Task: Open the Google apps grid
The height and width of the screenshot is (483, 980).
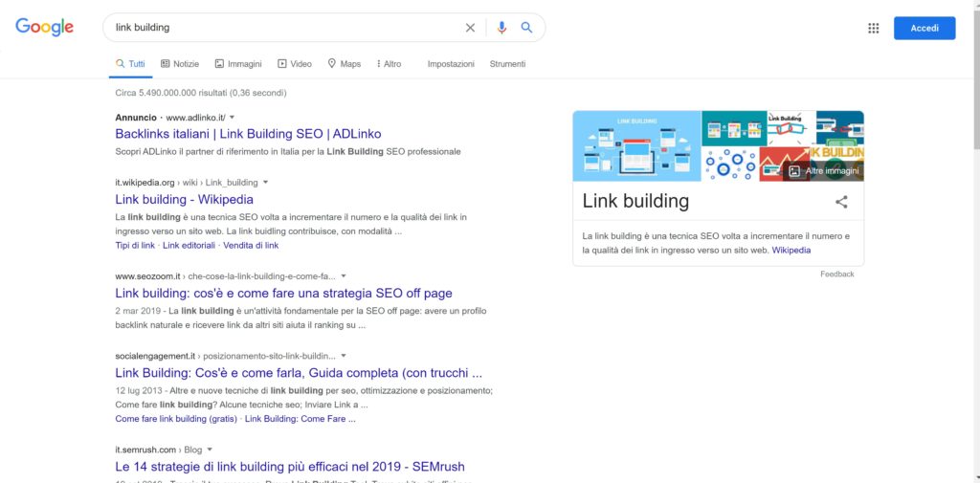Action: tap(873, 28)
